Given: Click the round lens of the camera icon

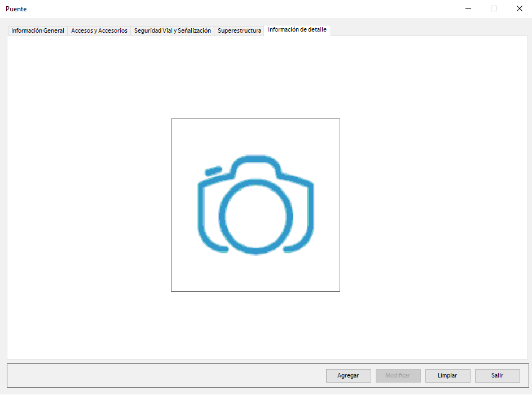Looking at the screenshot, I should pyautogui.click(x=256, y=216).
